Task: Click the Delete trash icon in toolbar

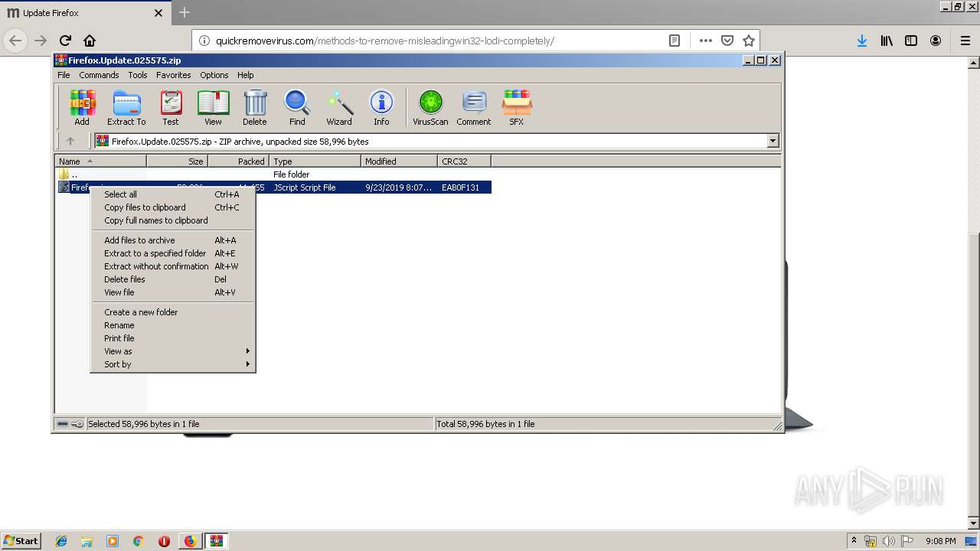Action: tap(255, 107)
